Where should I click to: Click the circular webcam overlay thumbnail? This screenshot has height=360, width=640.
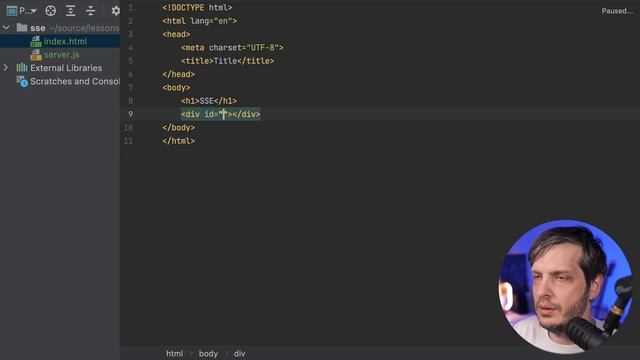[x=566, y=287]
